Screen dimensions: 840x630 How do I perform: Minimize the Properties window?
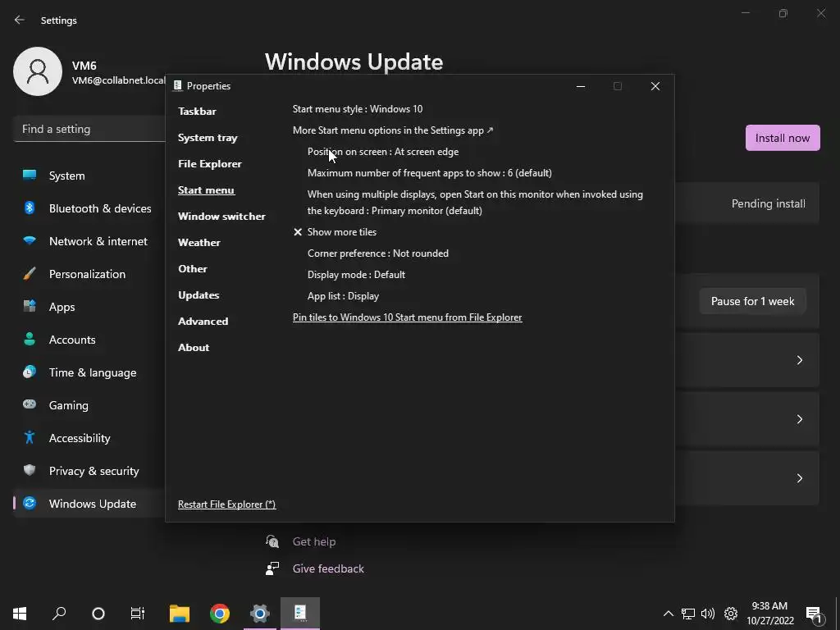click(581, 86)
